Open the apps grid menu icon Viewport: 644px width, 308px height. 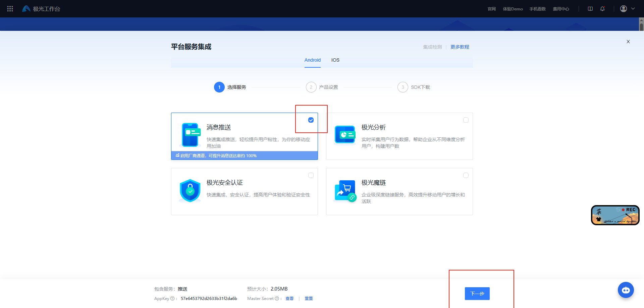click(x=10, y=9)
